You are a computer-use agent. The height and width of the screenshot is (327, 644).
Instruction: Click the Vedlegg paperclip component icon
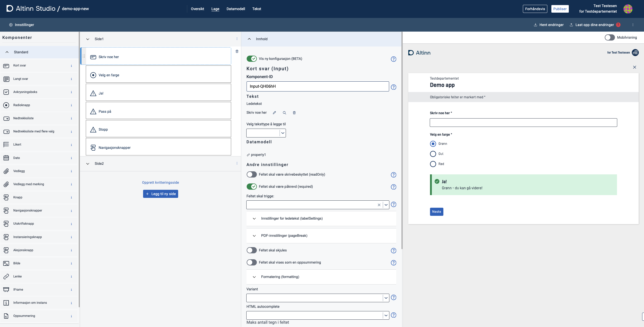click(6, 171)
